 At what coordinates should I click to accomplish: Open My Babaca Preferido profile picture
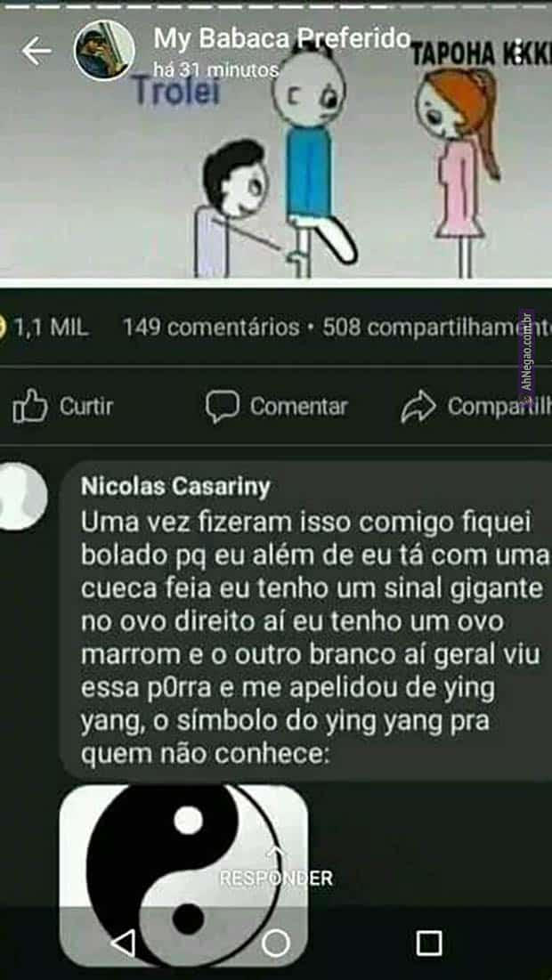pos(104,51)
